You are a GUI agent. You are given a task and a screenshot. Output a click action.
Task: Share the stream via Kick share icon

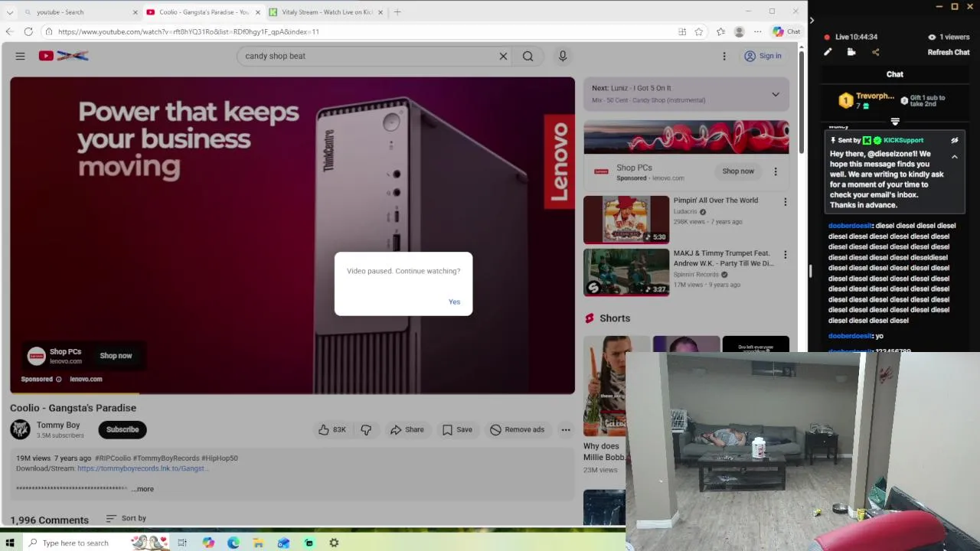pos(876,52)
